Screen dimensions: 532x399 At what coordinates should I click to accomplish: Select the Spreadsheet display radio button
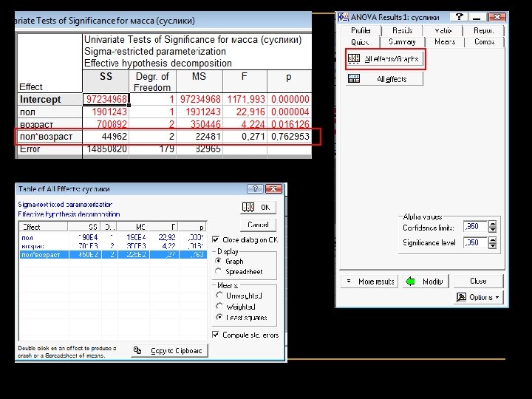(x=219, y=271)
